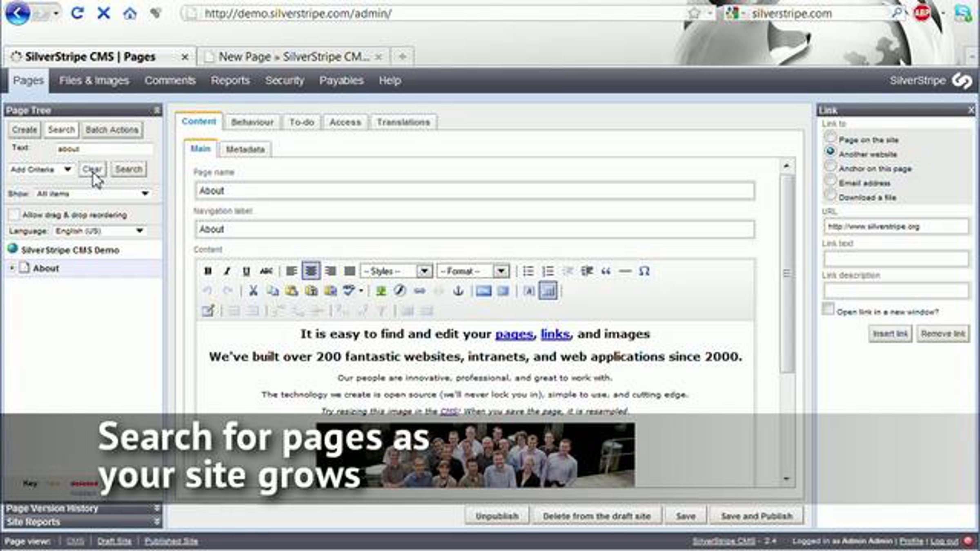980x551 pixels.
Task: Click the search Text field containing 'about'
Action: click(104, 149)
